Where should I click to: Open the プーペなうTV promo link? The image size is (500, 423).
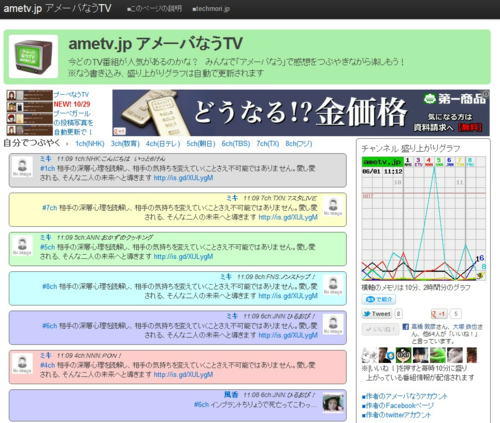[71, 95]
